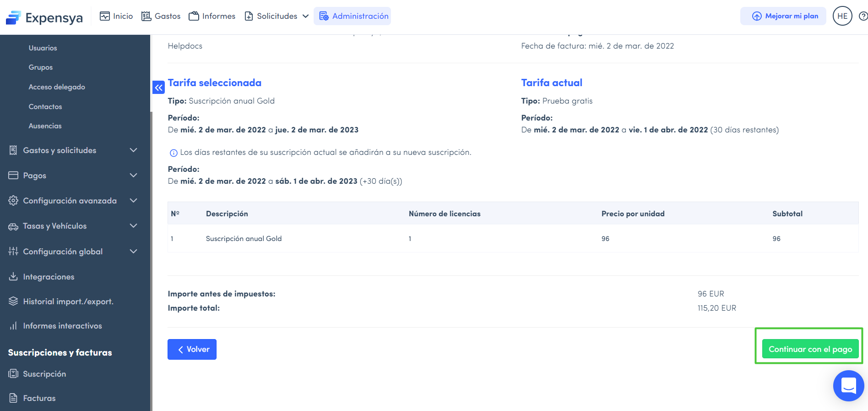Screen dimensions: 868x411
Task: Click the Suscripción anual Gold table cell
Action: tap(244, 239)
